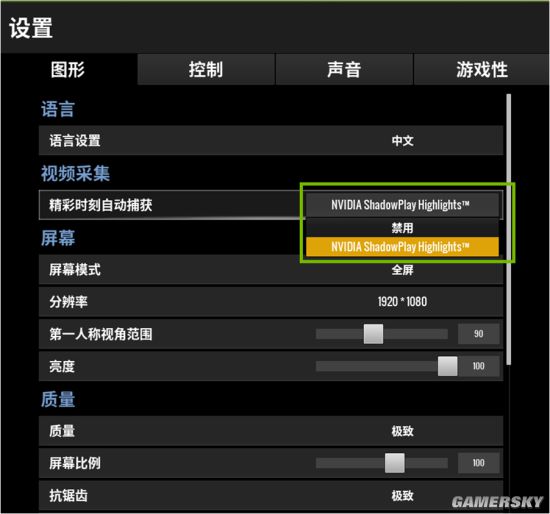Open the 游戏性 settings tab

point(481,69)
